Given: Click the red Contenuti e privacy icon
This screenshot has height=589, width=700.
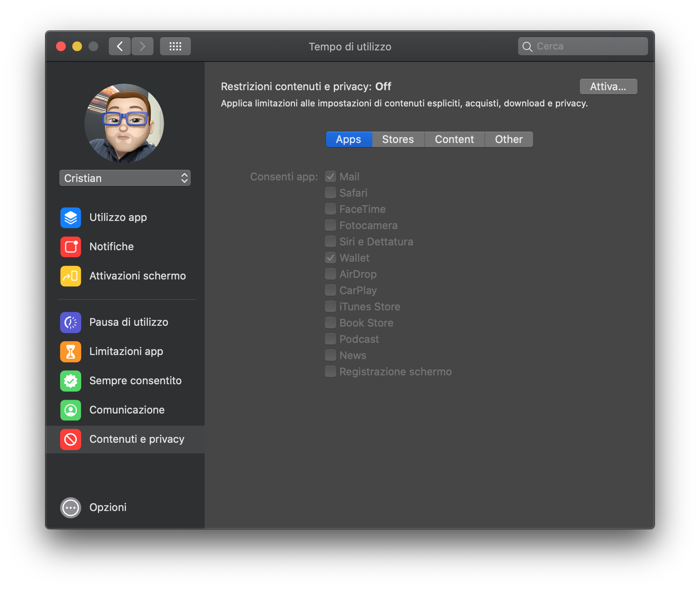Looking at the screenshot, I should pyautogui.click(x=71, y=440).
